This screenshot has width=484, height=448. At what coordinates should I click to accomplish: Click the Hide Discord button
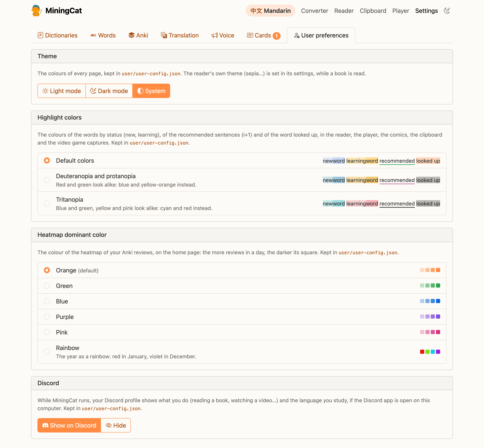[x=116, y=425]
